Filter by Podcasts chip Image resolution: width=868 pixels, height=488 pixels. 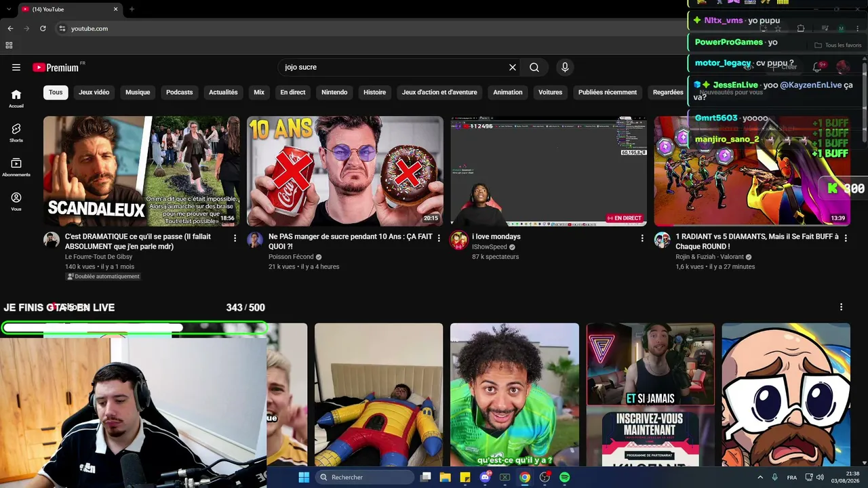coord(180,92)
